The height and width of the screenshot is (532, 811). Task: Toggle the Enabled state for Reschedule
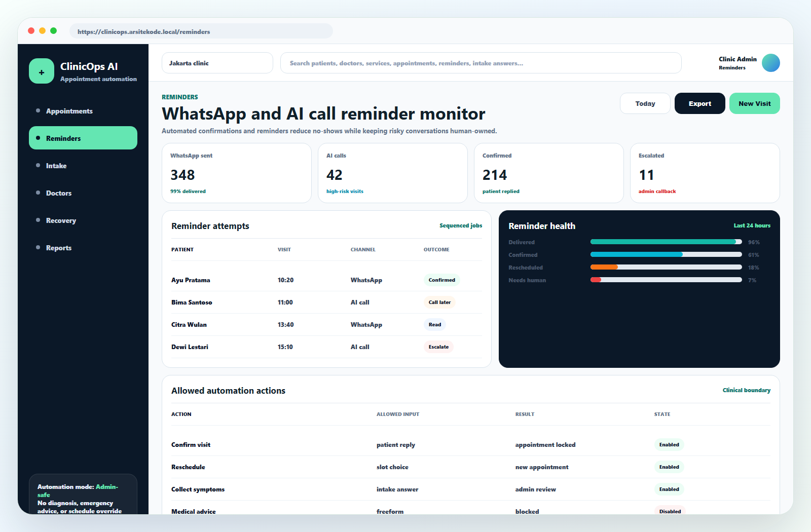tap(669, 467)
